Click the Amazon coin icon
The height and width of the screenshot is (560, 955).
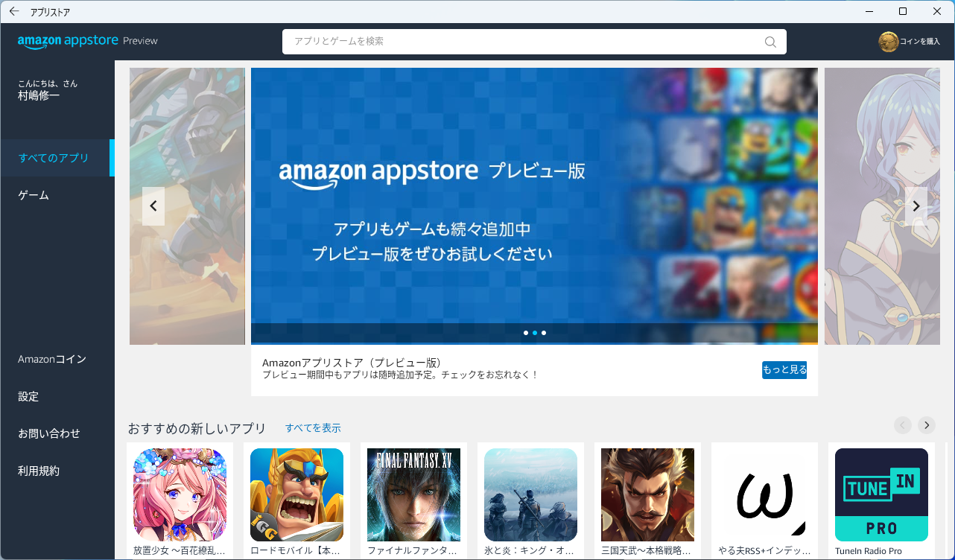888,42
